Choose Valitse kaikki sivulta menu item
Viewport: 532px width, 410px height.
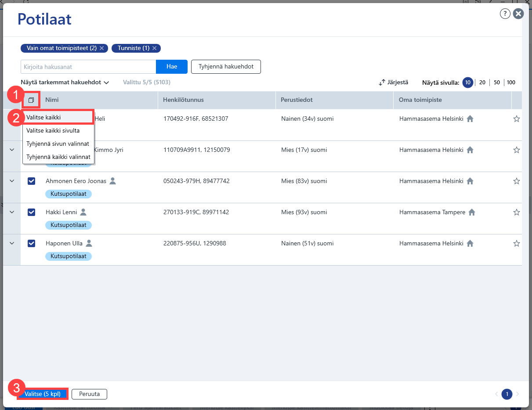click(58, 130)
